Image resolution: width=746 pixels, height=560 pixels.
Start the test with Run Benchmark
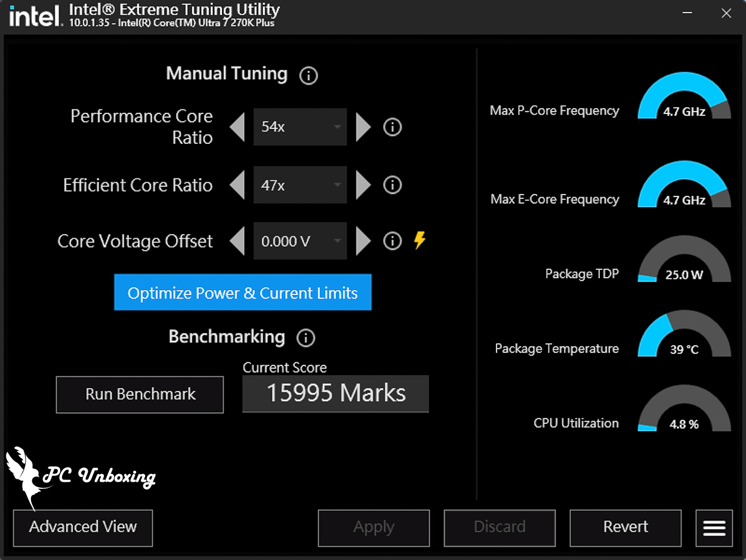pyautogui.click(x=140, y=395)
